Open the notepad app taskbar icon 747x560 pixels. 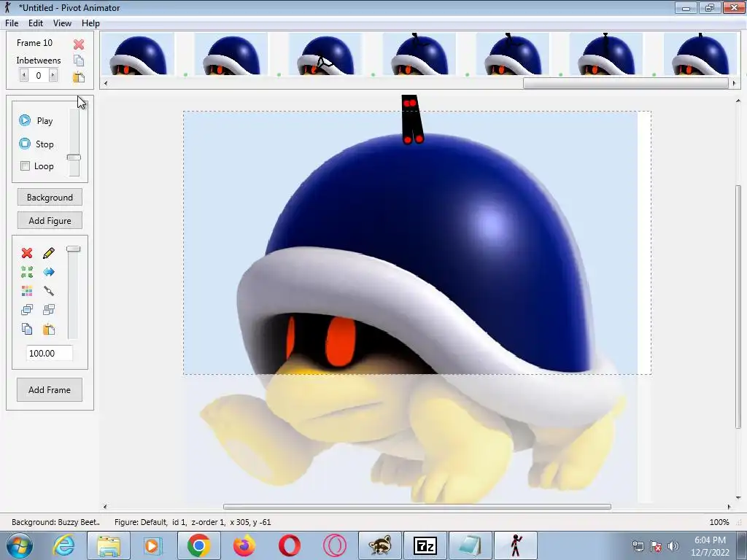point(471,545)
